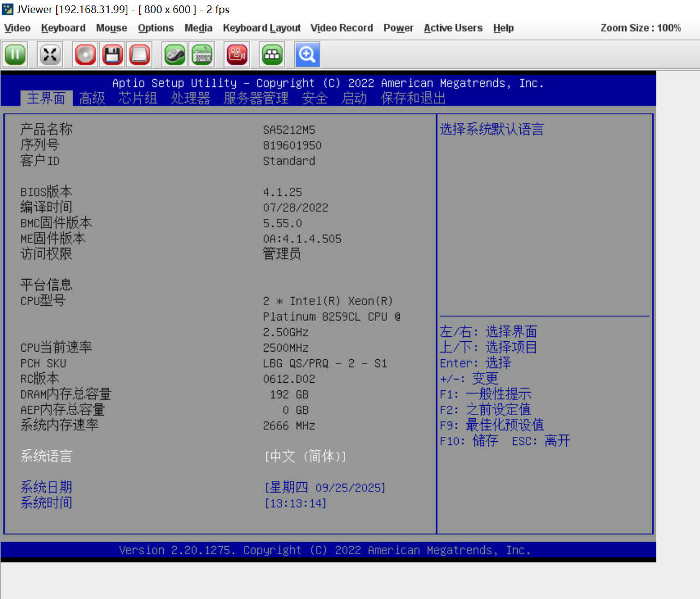Open the Video Record menu
Viewport: 700px width, 599px height.
(342, 28)
